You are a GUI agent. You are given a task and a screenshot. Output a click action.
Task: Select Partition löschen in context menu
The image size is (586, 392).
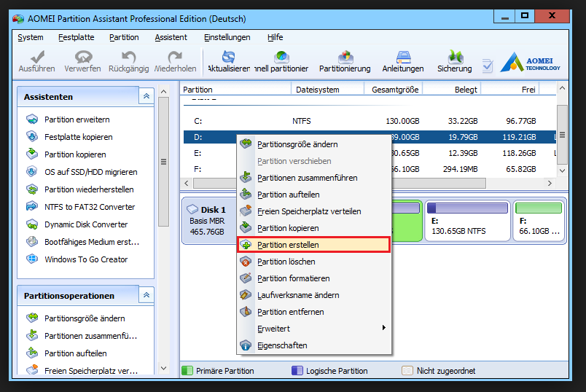click(314, 262)
